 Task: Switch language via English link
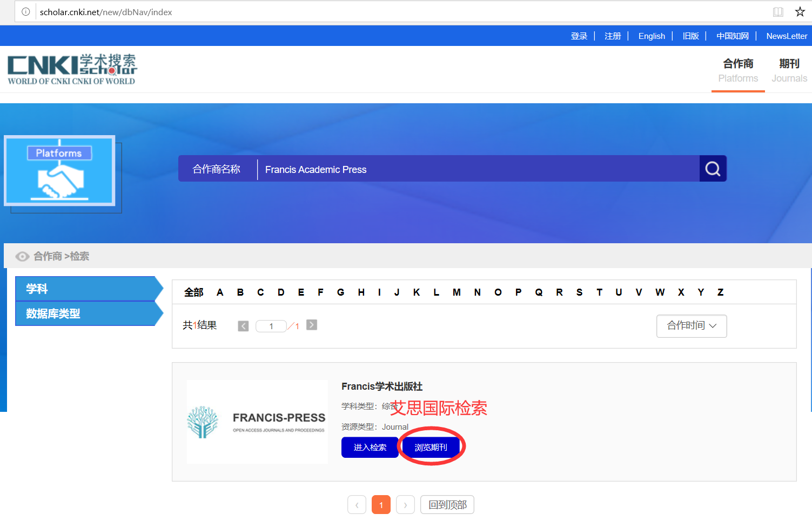[652, 36]
